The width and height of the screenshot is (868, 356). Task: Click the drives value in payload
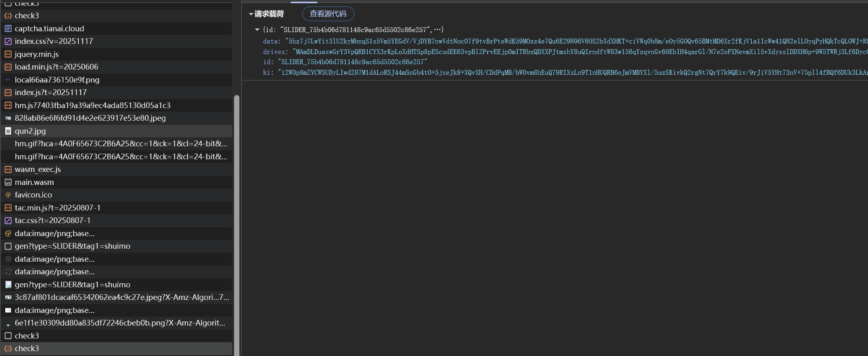pyautogui.click(x=569, y=52)
